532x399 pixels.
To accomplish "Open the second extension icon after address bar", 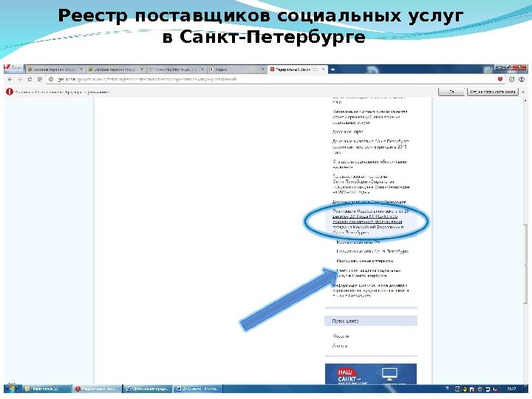I will (522, 79).
